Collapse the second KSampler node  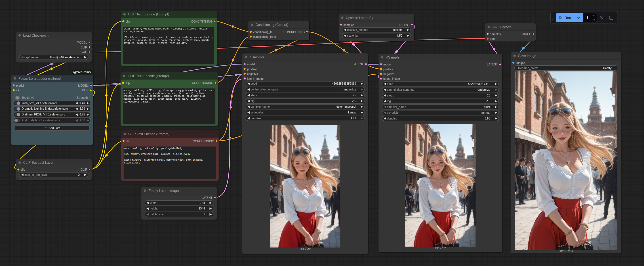pyautogui.click(x=382, y=57)
